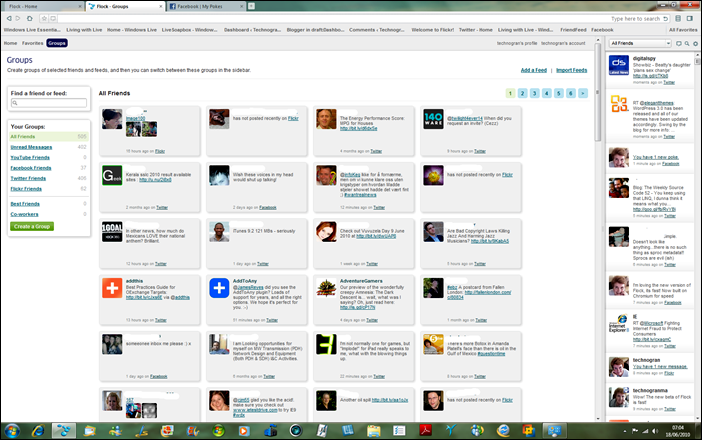Click the browser address bar
Viewport: 702px width, 440px height.
tap(331, 18)
